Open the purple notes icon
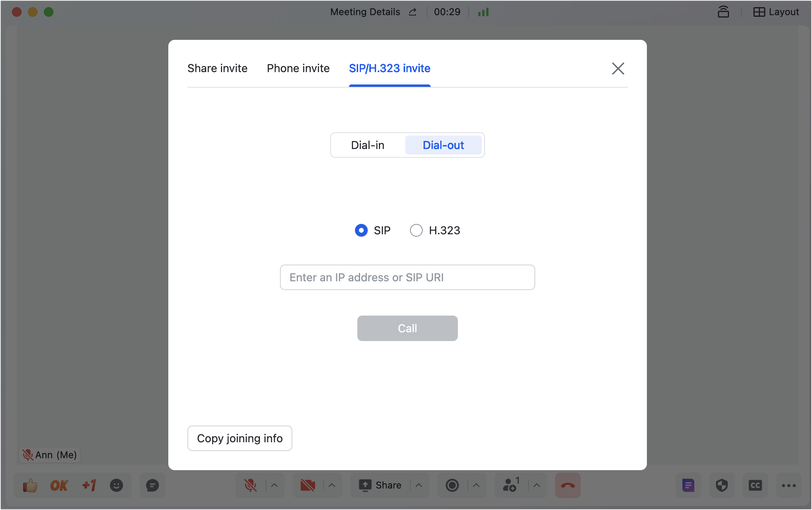This screenshot has width=812, height=510. (688, 485)
